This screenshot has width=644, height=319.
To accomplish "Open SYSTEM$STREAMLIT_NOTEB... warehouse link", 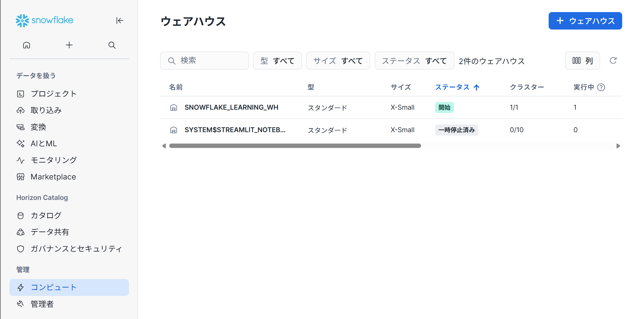I will [x=235, y=130].
